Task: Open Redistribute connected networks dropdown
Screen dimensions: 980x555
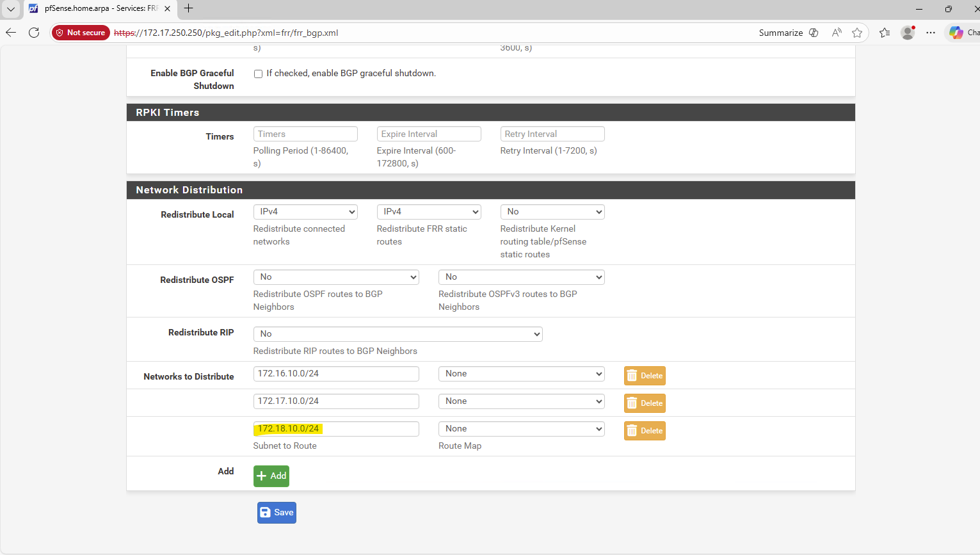Action: [305, 212]
